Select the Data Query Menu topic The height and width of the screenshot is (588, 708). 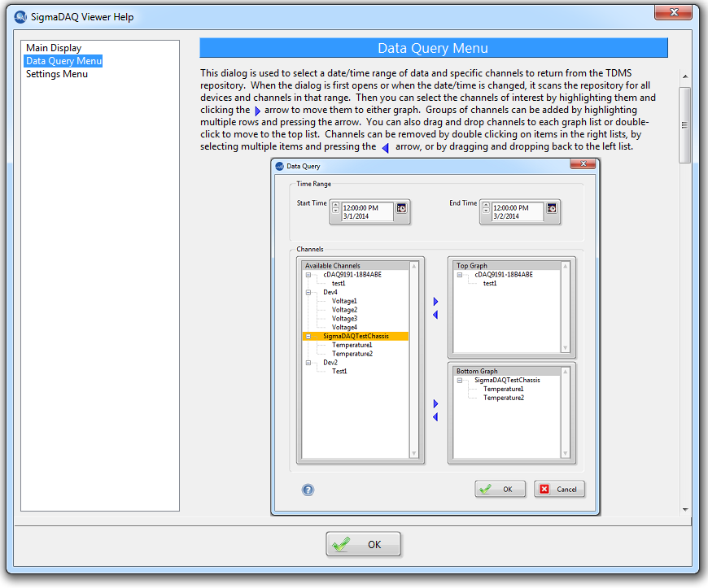click(x=63, y=61)
